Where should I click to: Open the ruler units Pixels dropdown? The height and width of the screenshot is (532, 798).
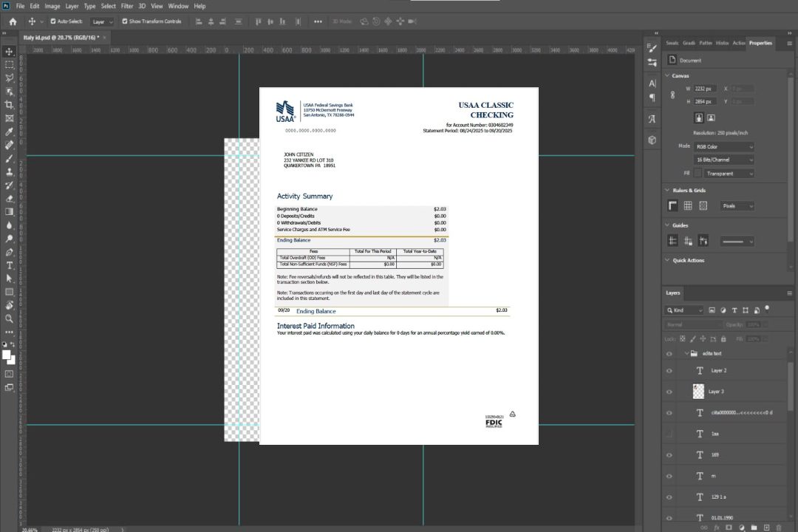[737, 205]
